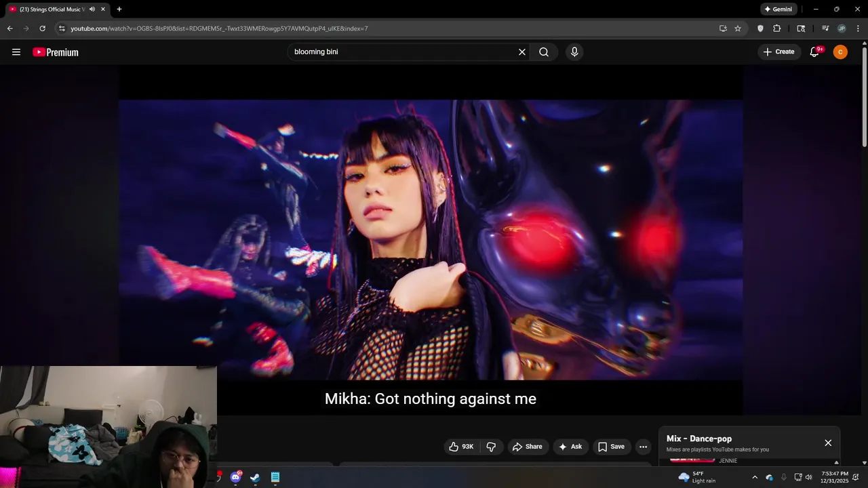Open YouTube notifications bell
Image resolution: width=868 pixels, height=488 pixels.
(x=815, y=52)
